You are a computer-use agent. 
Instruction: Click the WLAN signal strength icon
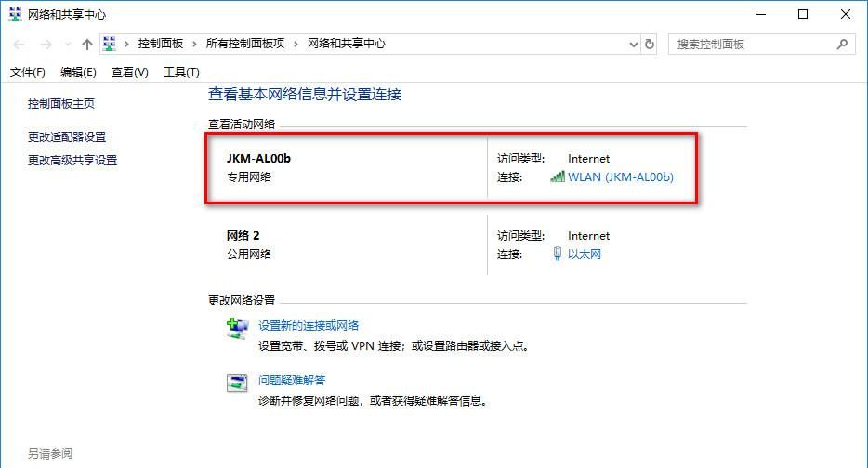pyautogui.click(x=558, y=176)
